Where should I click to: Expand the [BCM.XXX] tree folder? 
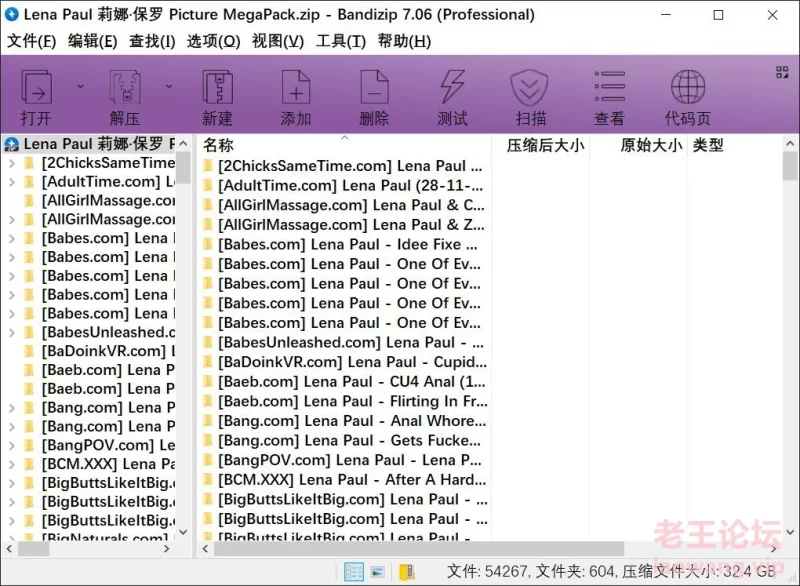point(12,464)
